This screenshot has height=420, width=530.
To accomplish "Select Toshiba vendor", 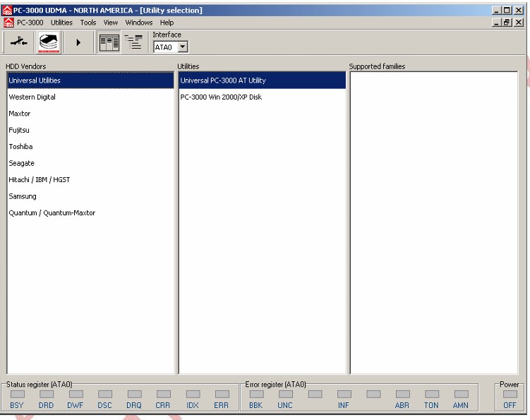I will 90,147.
